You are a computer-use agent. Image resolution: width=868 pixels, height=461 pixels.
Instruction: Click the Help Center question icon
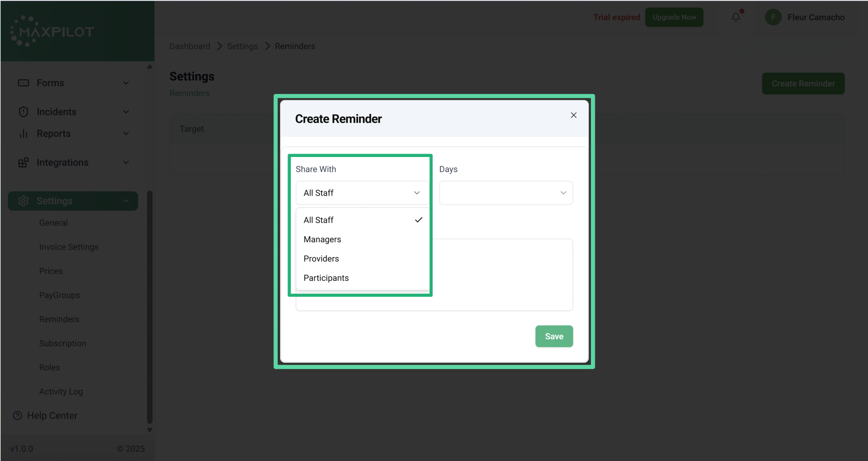(17, 416)
